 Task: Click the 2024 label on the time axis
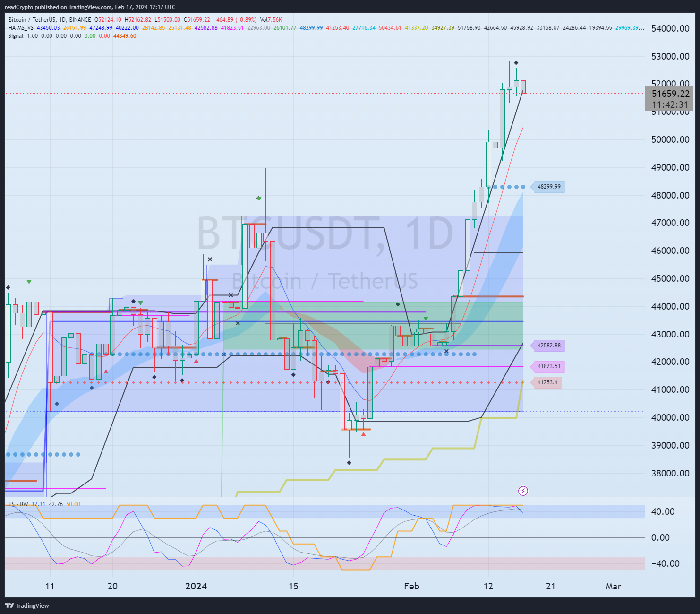[x=196, y=586]
